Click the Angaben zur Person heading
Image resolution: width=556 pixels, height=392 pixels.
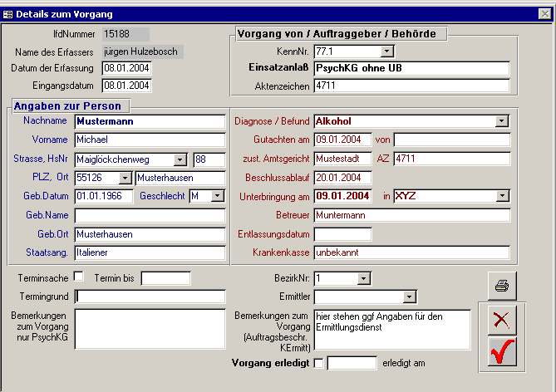(x=67, y=106)
